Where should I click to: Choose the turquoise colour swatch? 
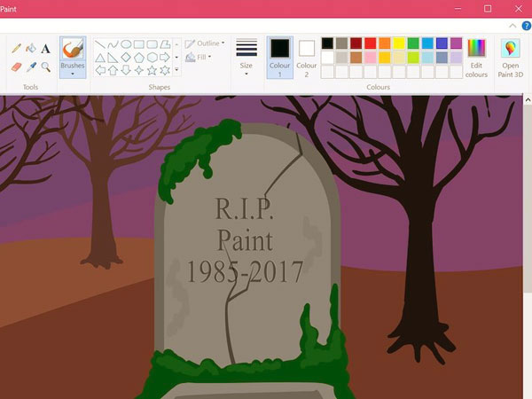[x=427, y=43]
